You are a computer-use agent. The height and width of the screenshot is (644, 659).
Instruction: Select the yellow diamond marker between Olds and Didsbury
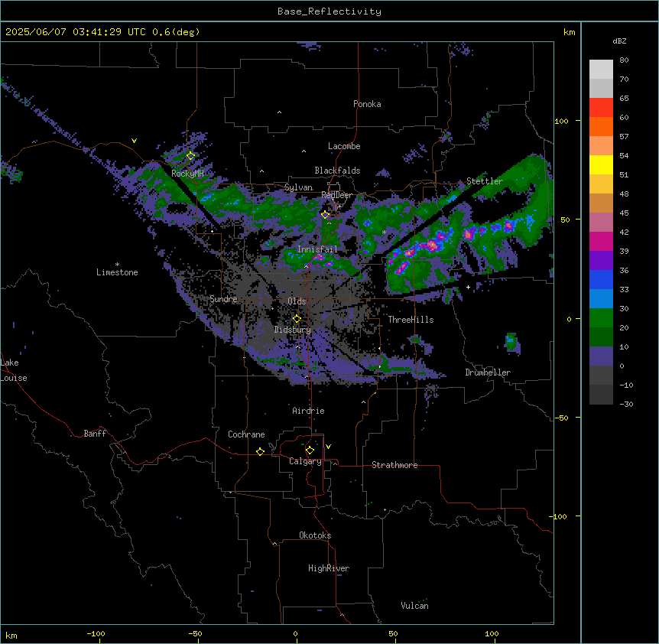pos(297,319)
